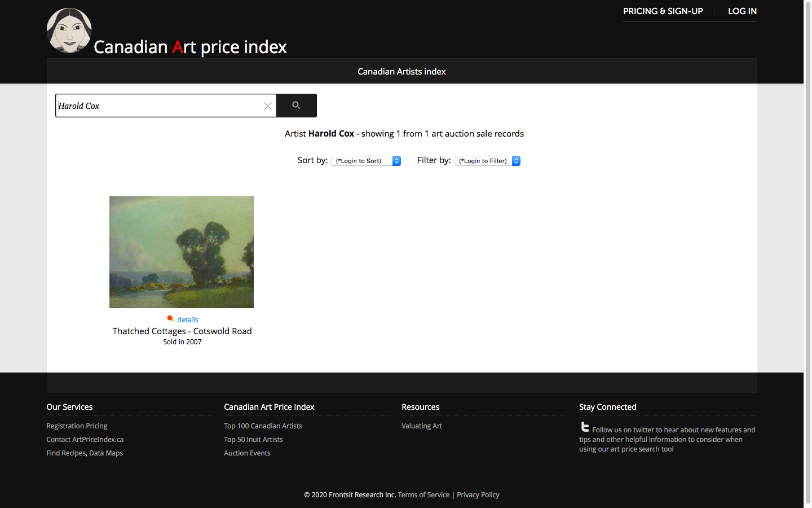Click the details link under painting
Viewport: 812px width, 508px height.
click(x=188, y=320)
